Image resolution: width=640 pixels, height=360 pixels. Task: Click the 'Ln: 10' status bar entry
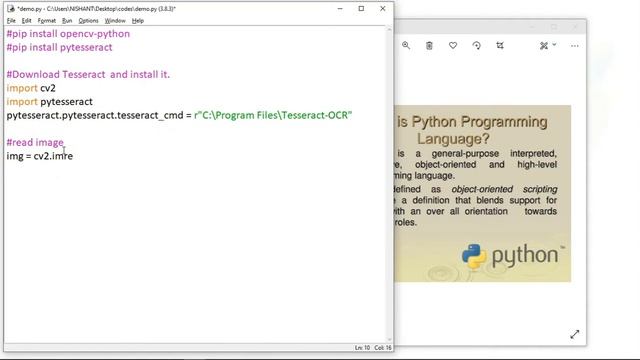(362, 348)
